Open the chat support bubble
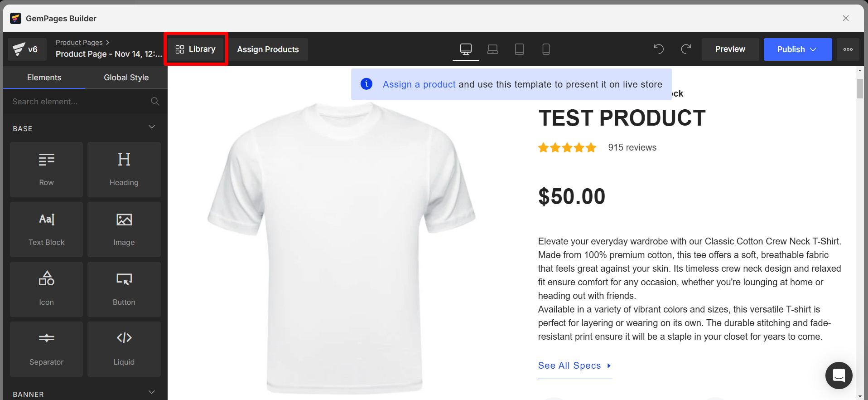 coord(839,376)
